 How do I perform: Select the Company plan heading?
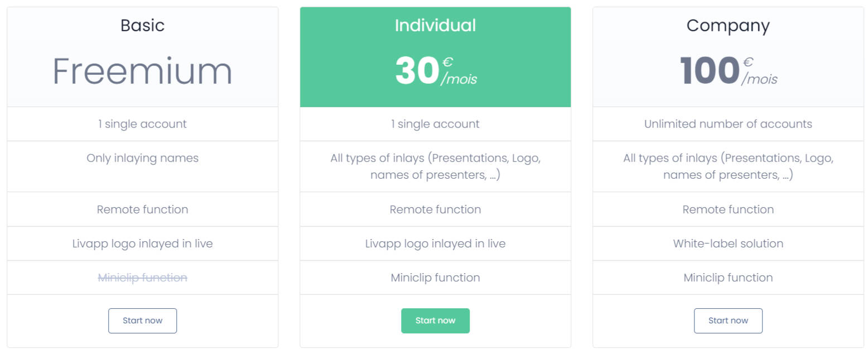click(x=728, y=26)
